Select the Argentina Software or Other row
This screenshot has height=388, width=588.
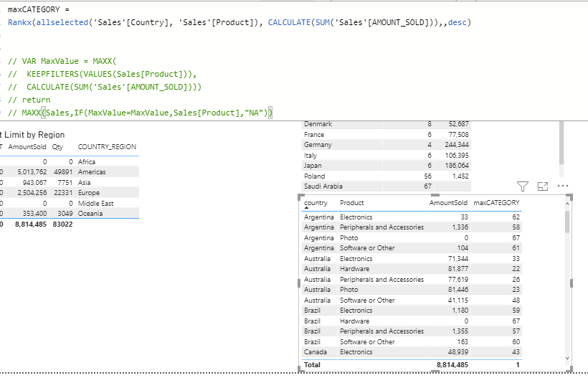coord(412,248)
